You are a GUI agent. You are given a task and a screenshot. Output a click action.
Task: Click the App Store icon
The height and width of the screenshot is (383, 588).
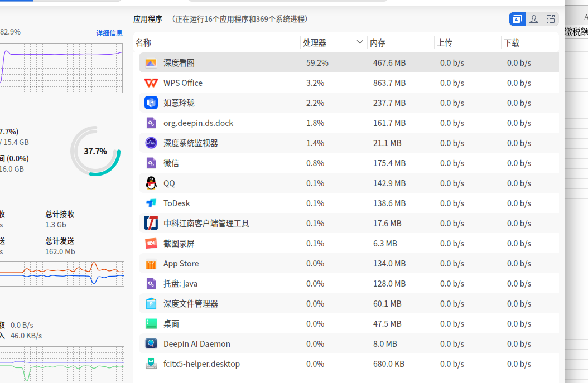[x=151, y=264]
